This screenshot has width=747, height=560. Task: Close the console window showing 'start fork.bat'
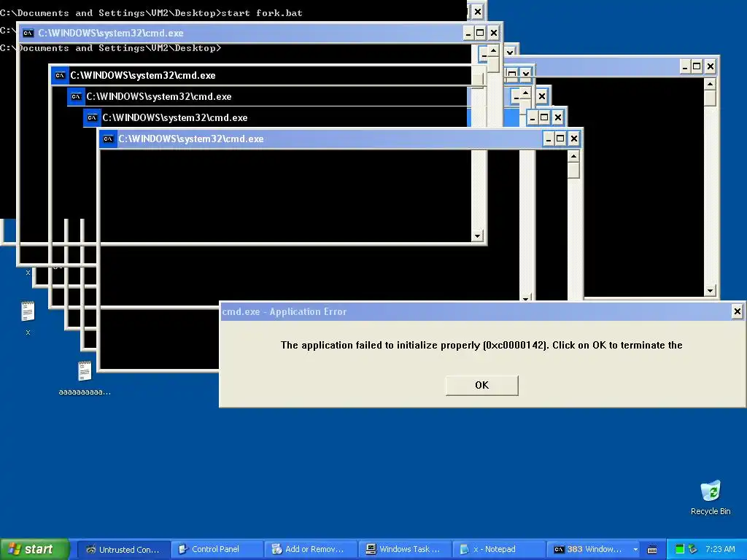point(478,12)
